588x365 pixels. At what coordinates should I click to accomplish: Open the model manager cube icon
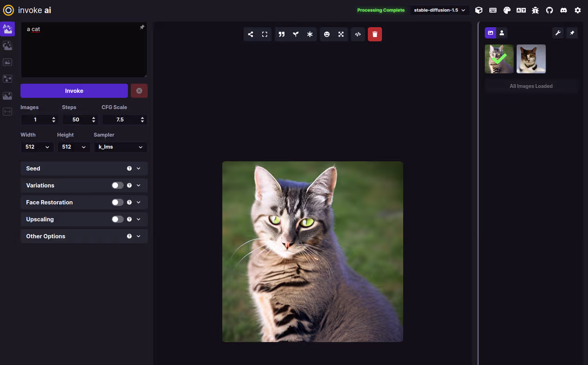[479, 10]
